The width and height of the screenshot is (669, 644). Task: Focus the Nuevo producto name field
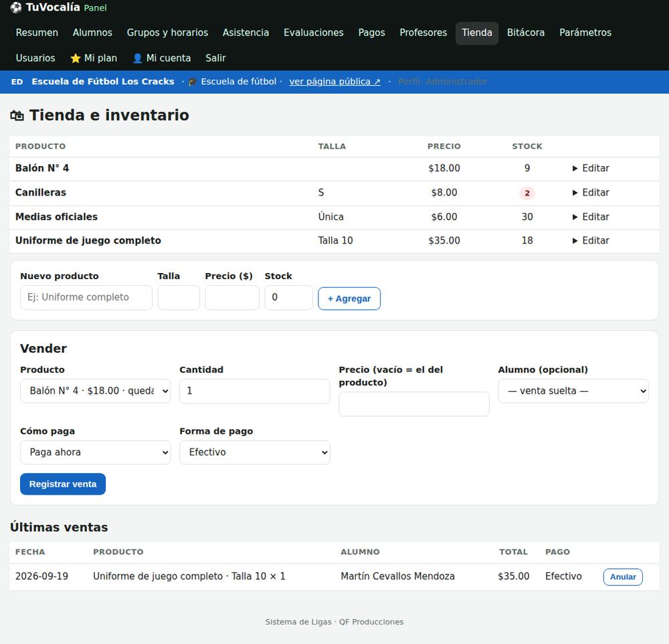(x=86, y=297)
